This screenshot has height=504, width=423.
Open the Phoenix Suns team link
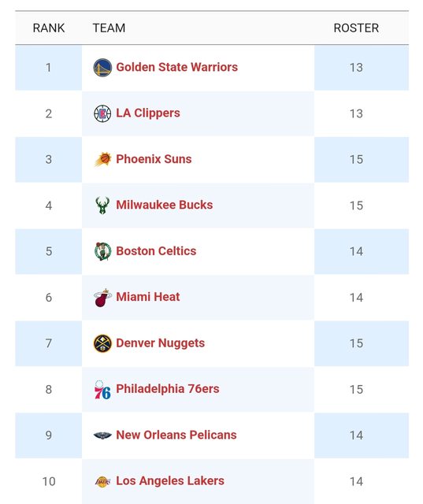tap(154, 159)
